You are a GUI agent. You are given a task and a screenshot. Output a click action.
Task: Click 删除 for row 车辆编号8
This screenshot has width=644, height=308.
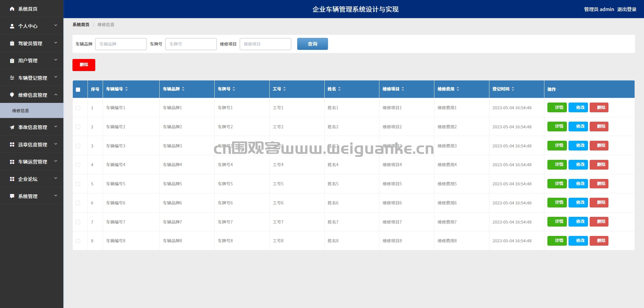pos(599,241)
